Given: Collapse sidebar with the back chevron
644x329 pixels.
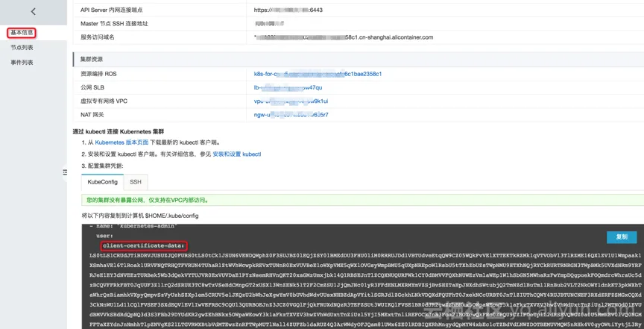Looking at the screenshot, I should [x=34, y=12].
